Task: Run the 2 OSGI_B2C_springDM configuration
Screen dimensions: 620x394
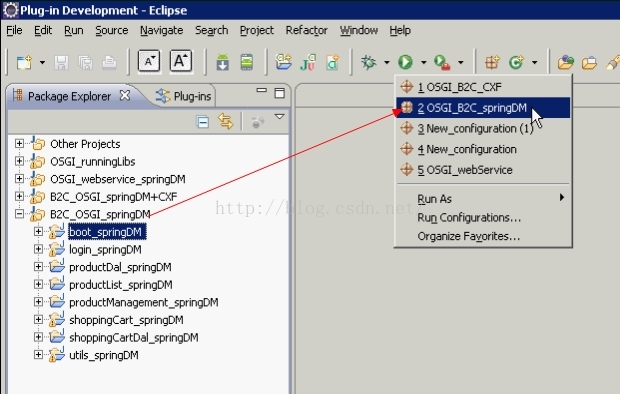Action: (x=483, y=108)
